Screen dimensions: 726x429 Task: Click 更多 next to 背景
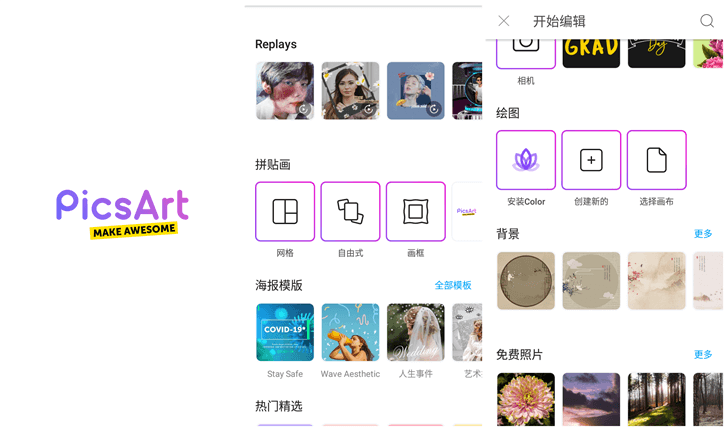(703, 234)
